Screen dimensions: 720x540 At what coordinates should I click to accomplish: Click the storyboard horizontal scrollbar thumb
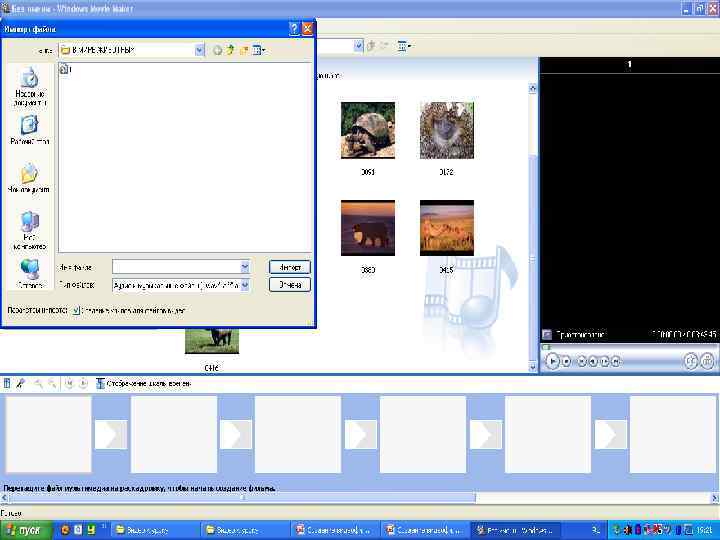[x=242, y=497]
